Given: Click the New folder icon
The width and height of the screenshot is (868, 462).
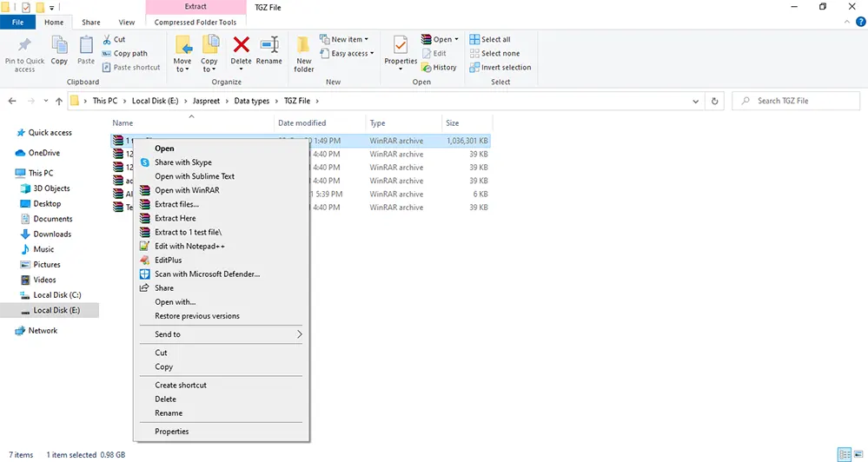Looking at the screenshot, I should point(303,47).
